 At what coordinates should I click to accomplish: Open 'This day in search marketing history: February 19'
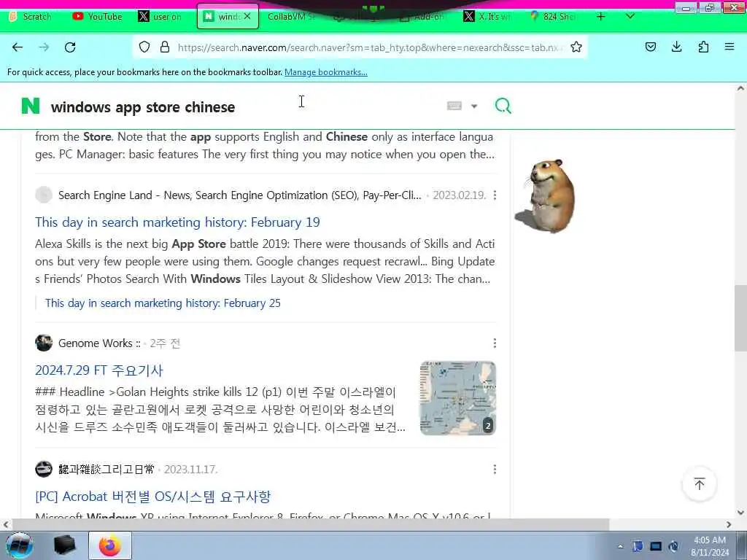(177, 222)
